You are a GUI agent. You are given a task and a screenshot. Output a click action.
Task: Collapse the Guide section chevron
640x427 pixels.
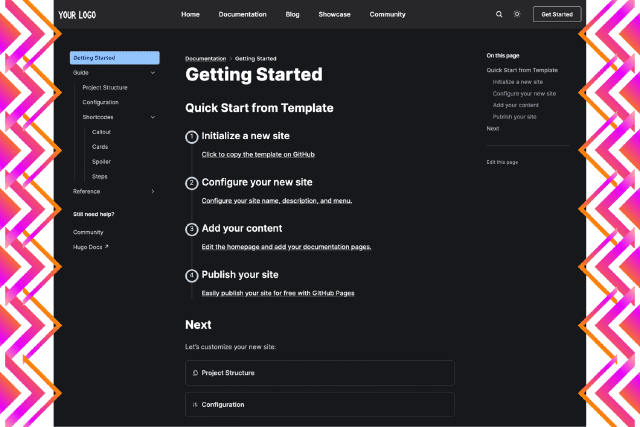(x=152, y=72)
